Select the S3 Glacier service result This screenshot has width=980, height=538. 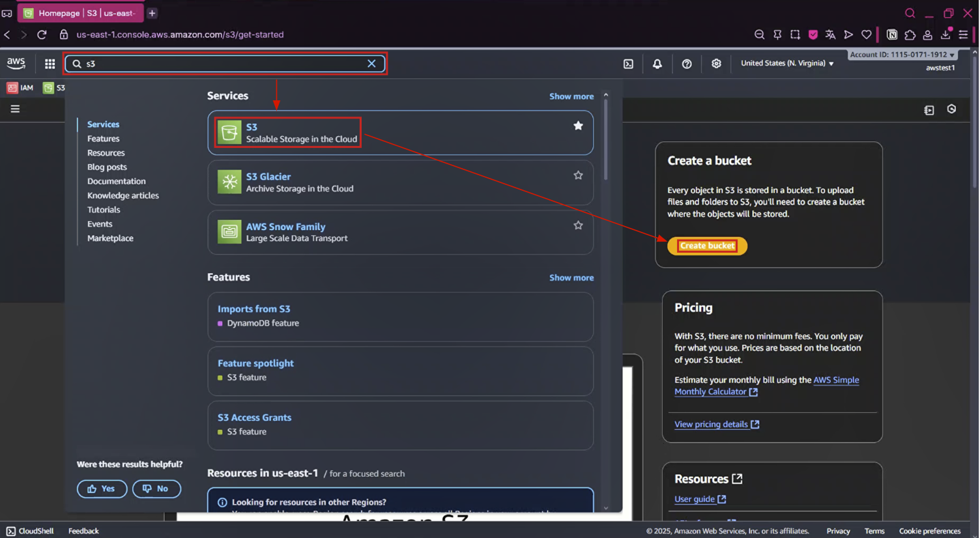point(400,182)
